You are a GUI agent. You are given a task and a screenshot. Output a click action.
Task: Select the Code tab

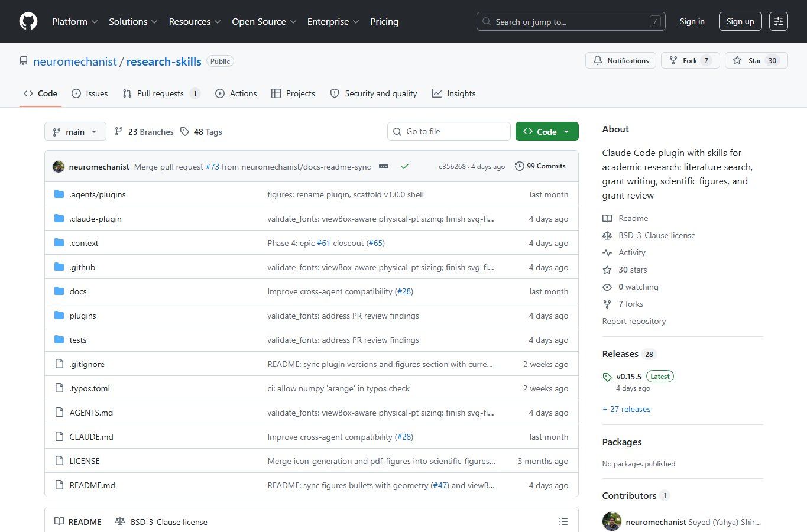(41, 93)
